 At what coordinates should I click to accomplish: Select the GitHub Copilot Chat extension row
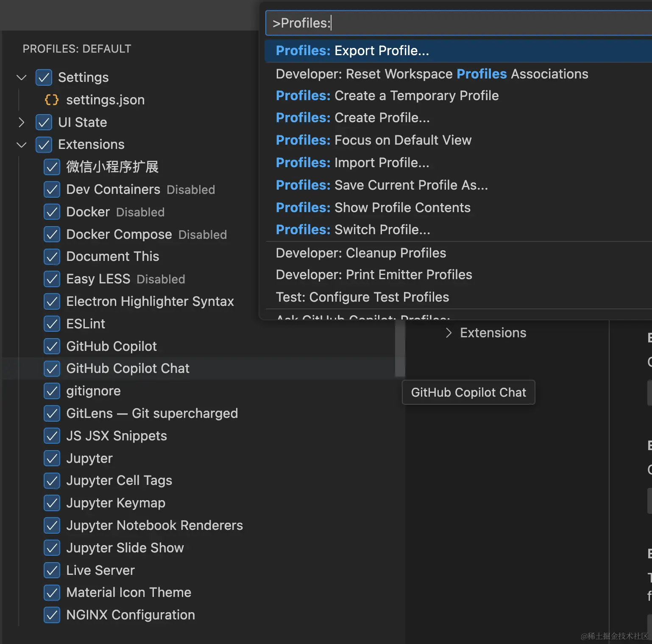128,368
